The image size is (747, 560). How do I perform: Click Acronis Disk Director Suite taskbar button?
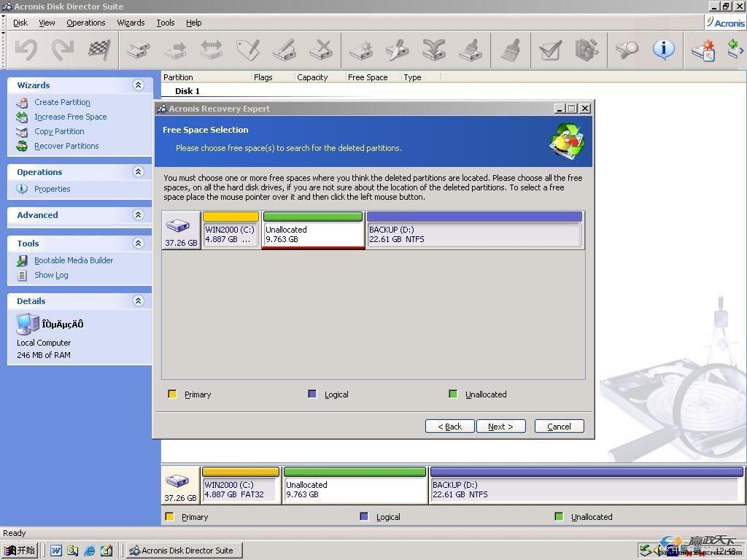[185, 551]
